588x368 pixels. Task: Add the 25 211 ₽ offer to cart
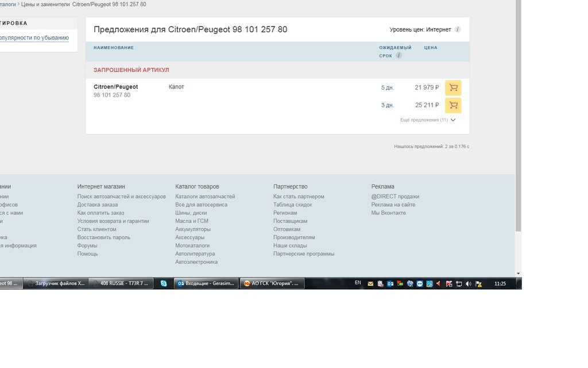coord(453,106)
